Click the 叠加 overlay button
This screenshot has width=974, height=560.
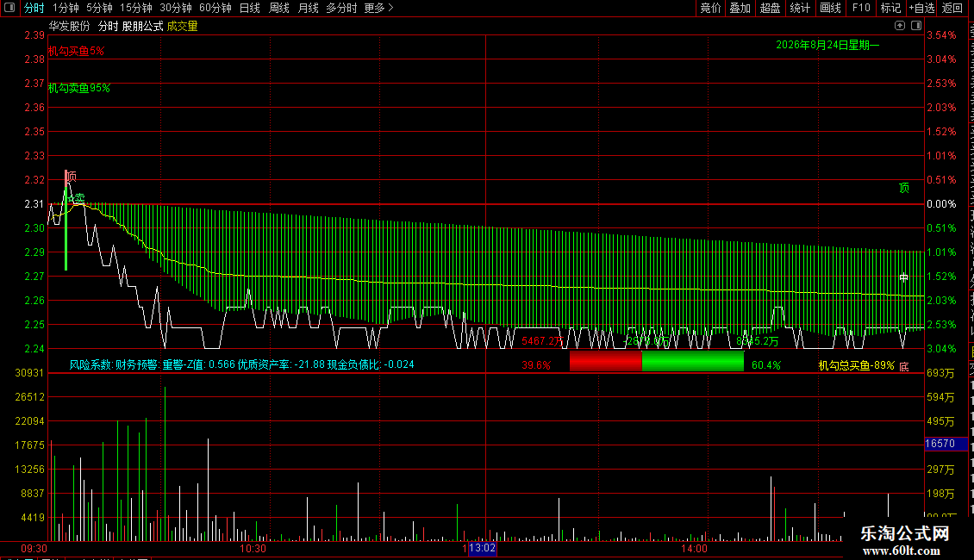coord(740,8)
